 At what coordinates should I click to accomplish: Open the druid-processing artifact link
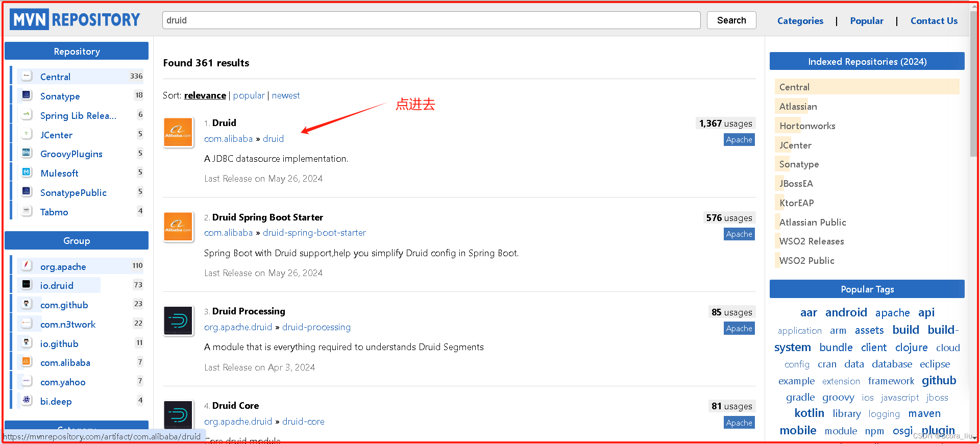coord(316,327)
